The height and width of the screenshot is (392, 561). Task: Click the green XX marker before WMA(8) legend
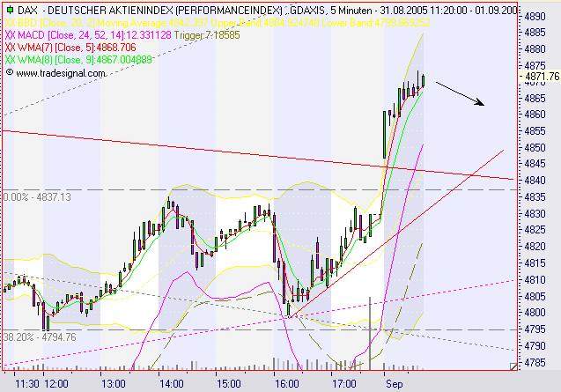10,59
